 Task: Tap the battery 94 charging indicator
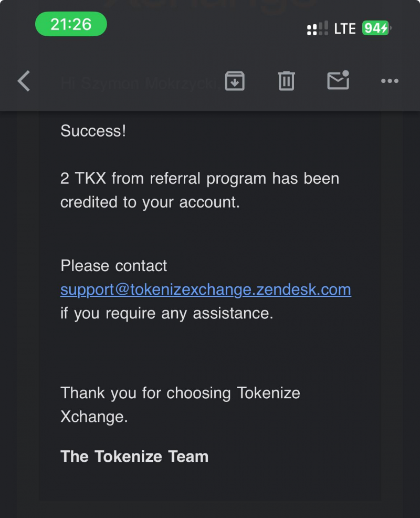(376, 28)
